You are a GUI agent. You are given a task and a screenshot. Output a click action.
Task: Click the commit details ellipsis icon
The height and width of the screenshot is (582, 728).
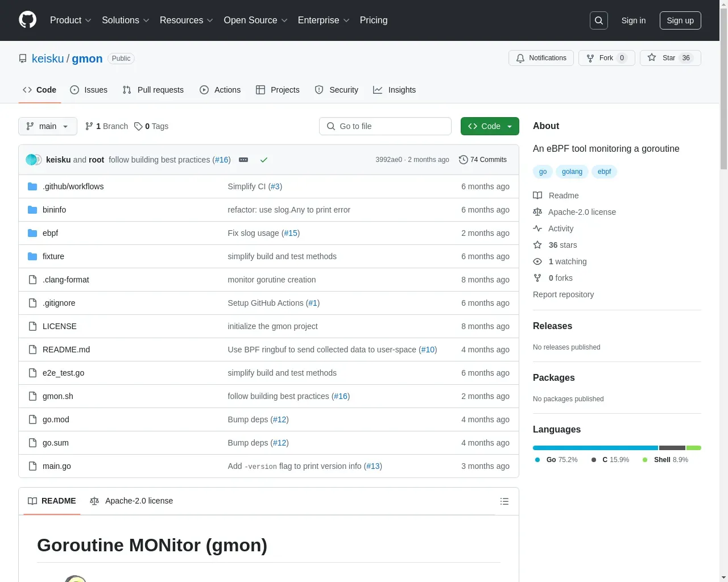coord(243,160)
